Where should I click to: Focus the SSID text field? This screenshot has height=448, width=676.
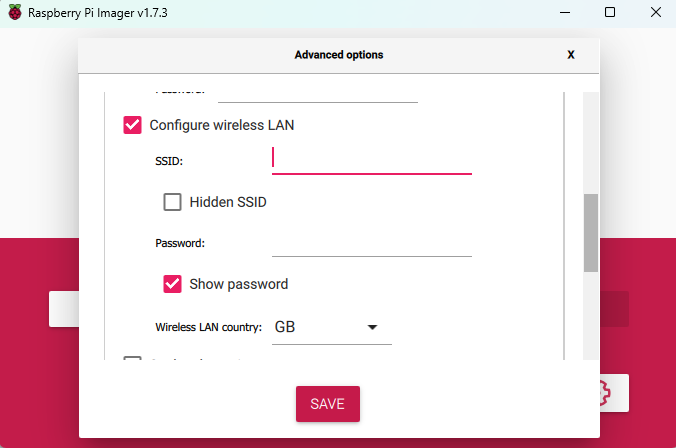point(372,160)
